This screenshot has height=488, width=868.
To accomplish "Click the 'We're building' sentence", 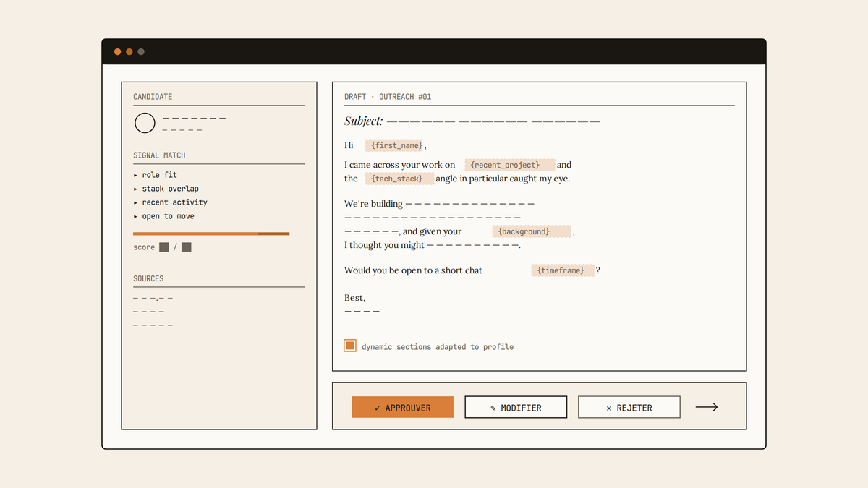I will pos(439,204).
